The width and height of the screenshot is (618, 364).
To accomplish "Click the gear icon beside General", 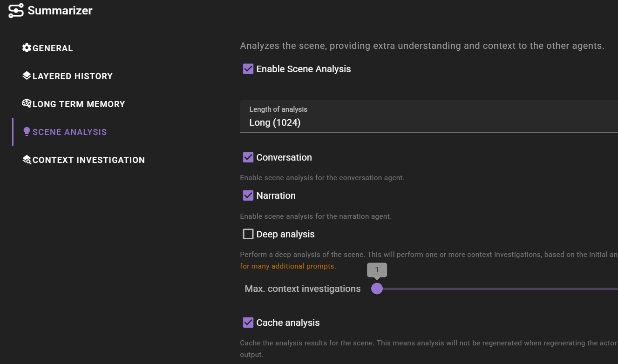I will click(x=27, y=48).
